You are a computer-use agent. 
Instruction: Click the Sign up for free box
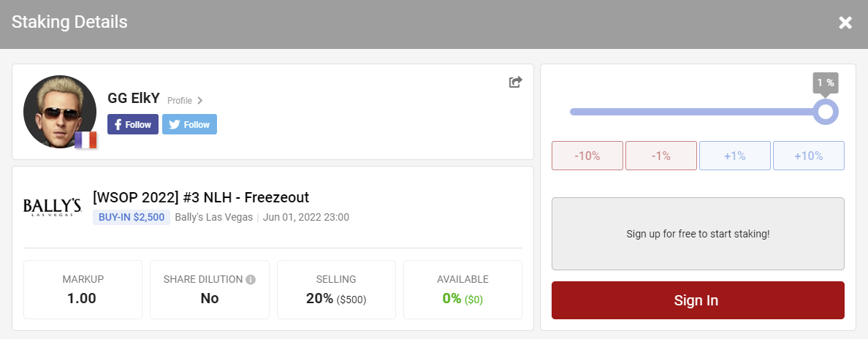pyautogui.click(x=698, y=234)
